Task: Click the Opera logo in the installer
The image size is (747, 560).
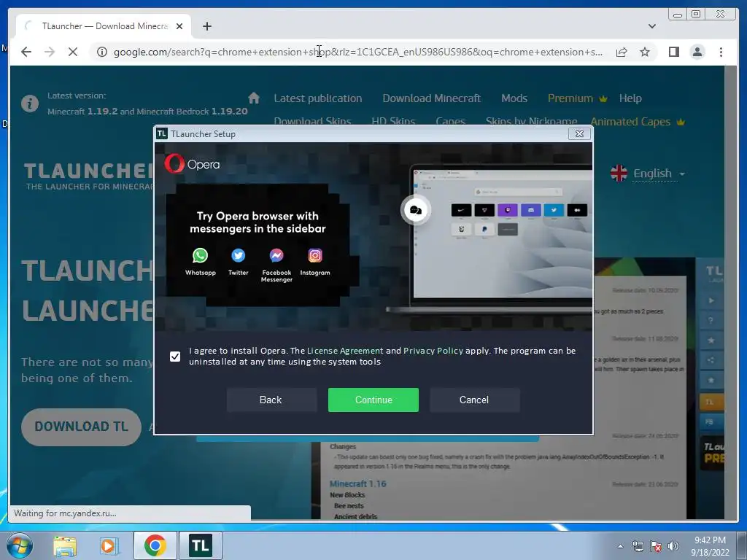Action: coord(192,164)
